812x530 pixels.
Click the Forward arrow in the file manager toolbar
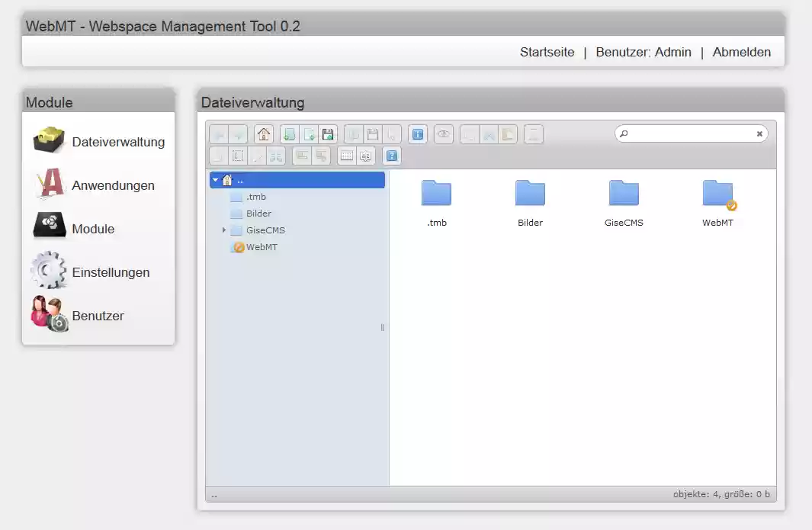pyautogui.click(x=238, y=135)
